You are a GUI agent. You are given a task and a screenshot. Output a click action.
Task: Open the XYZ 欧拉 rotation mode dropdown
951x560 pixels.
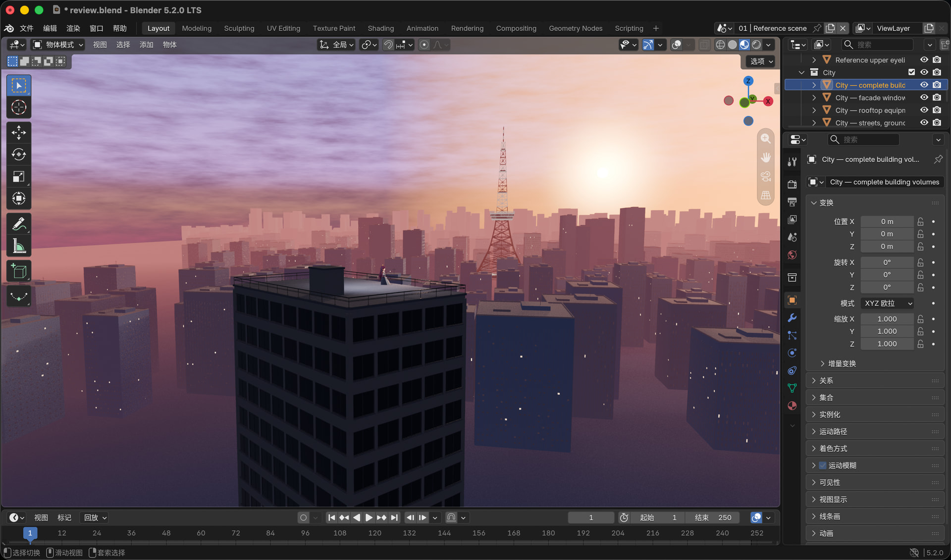tap(887, 303)
